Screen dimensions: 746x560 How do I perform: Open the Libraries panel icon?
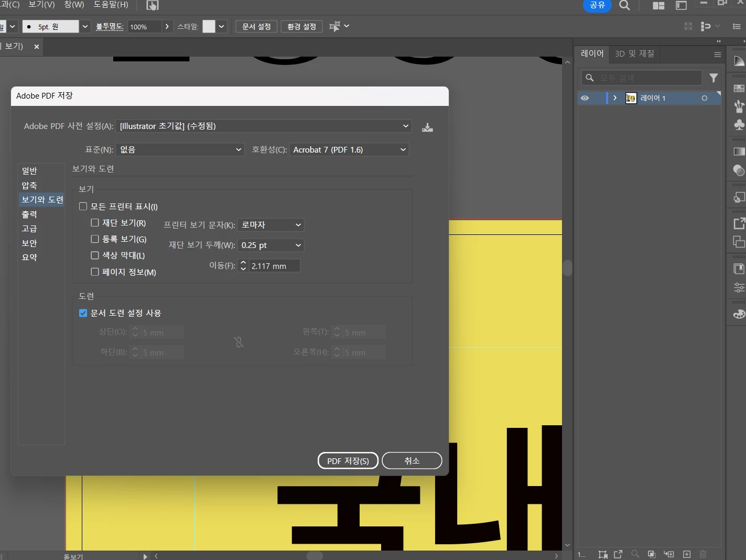[x=739, y=269]
